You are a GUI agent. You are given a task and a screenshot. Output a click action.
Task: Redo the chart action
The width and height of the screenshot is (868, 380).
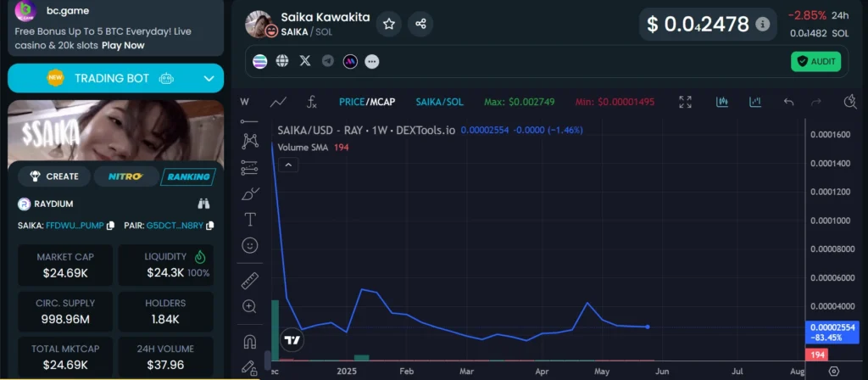coord(816,102)
